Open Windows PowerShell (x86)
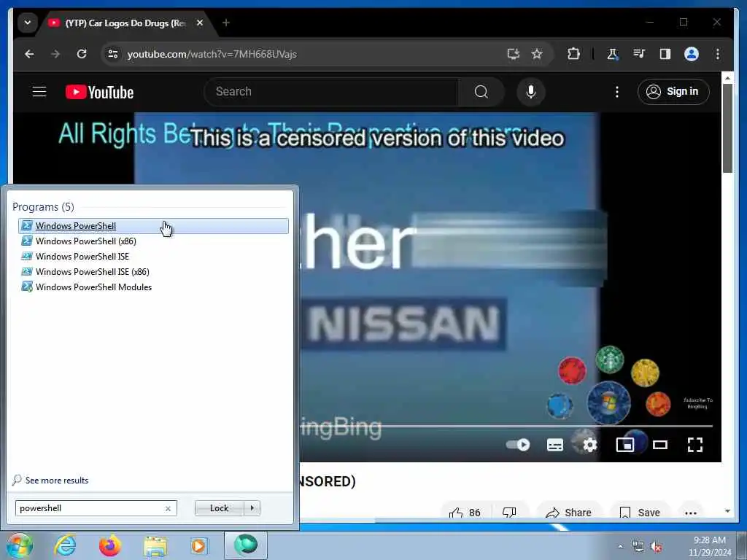The height and width of the screenshot is (560, 747). tap(153, 241)
